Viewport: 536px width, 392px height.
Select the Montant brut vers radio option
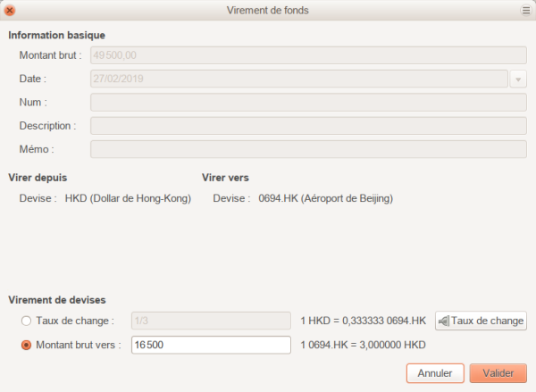coord(26,346)
